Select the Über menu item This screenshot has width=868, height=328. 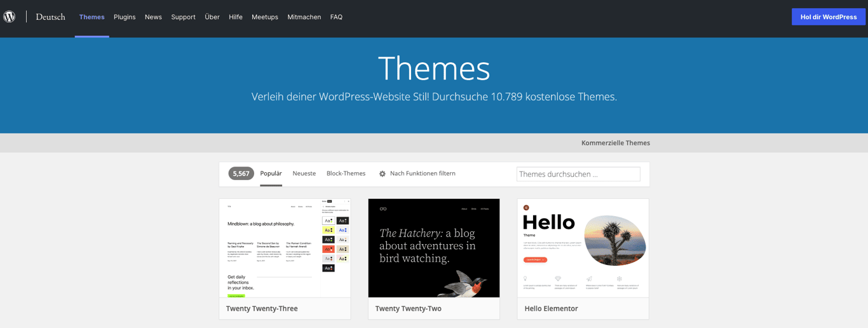212,17
